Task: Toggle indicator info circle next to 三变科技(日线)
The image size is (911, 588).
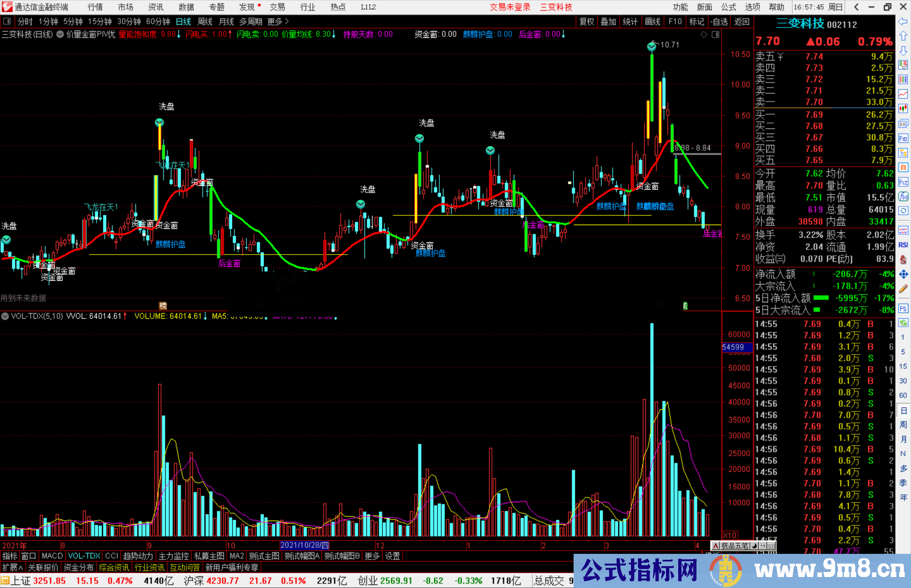Action: [60, 34]
